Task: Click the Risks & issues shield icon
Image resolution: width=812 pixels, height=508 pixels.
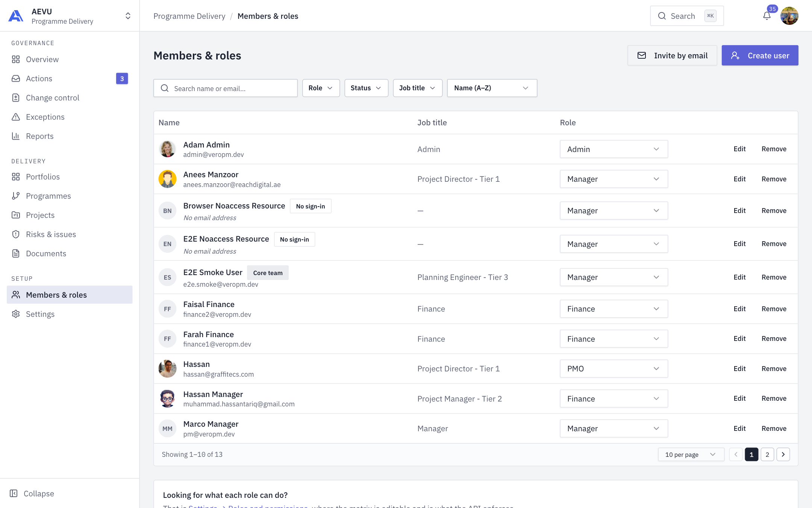Action: 16,234
